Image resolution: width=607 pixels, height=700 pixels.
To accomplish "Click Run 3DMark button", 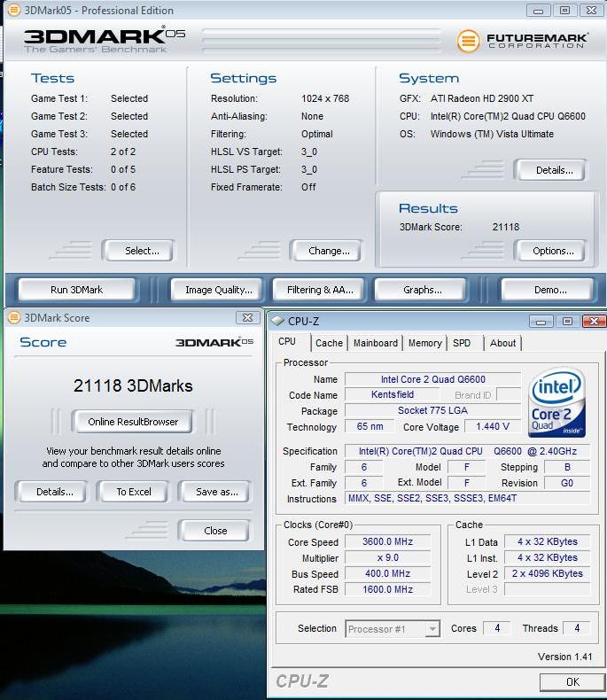I will pyautogui.click(x=76, y=290).
